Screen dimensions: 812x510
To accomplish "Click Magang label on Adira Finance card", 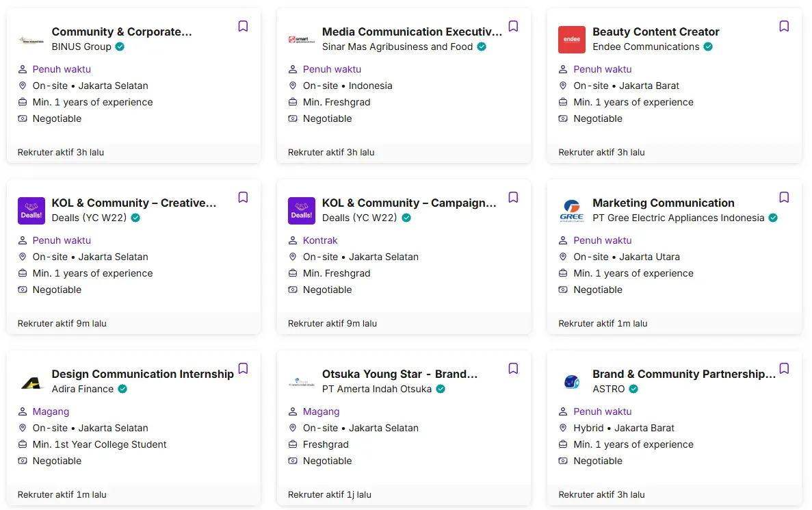I will click(51, 411).
